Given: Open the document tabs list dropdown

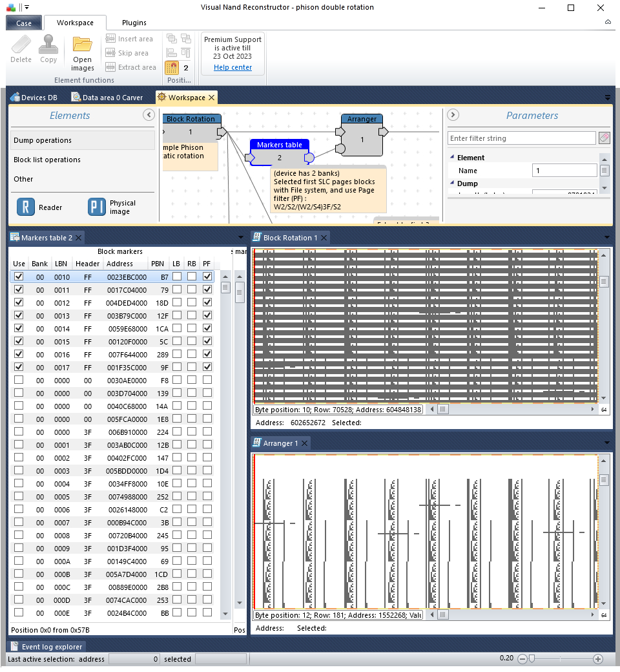Looking at the screenshot, I should [608, 98].
